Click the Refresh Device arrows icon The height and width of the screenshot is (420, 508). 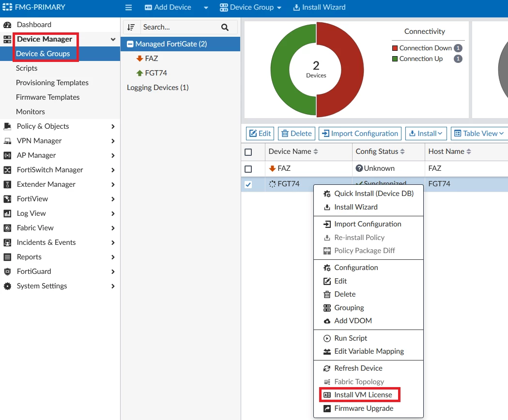coord(327,369)
